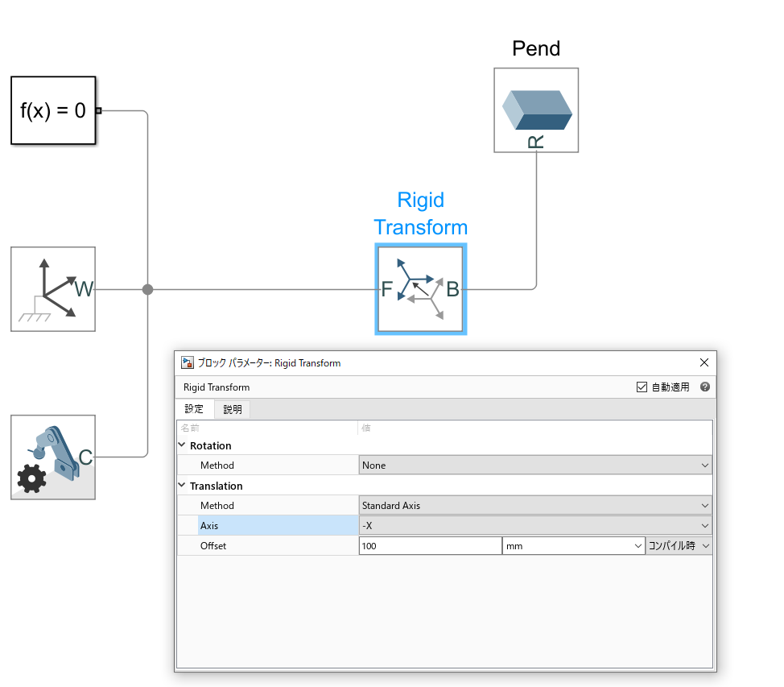Uncheck the 自動適用 checkbox
This screenshot has width=784, height=687.
coord(642,387)
